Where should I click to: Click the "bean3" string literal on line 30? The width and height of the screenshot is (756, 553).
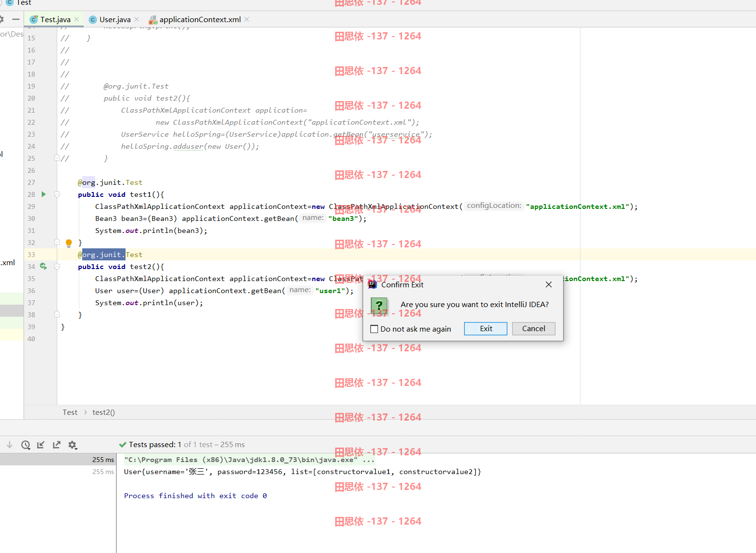343,219
